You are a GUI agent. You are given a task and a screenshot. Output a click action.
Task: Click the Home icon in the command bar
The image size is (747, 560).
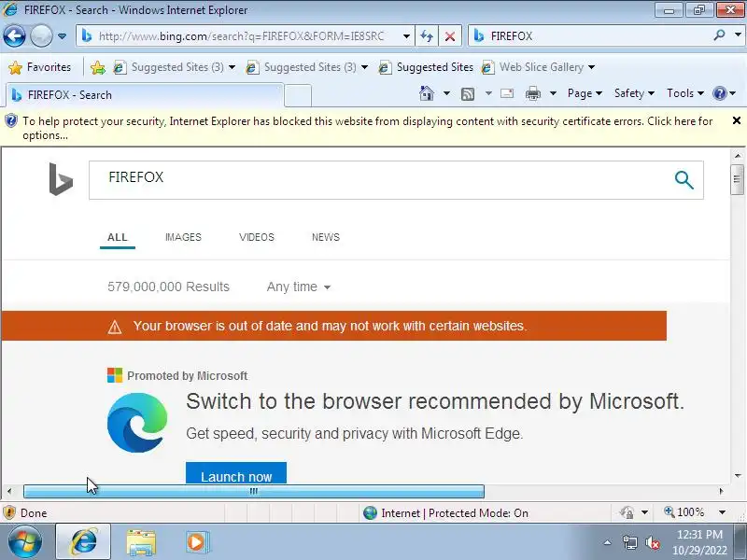click(427, 93)
